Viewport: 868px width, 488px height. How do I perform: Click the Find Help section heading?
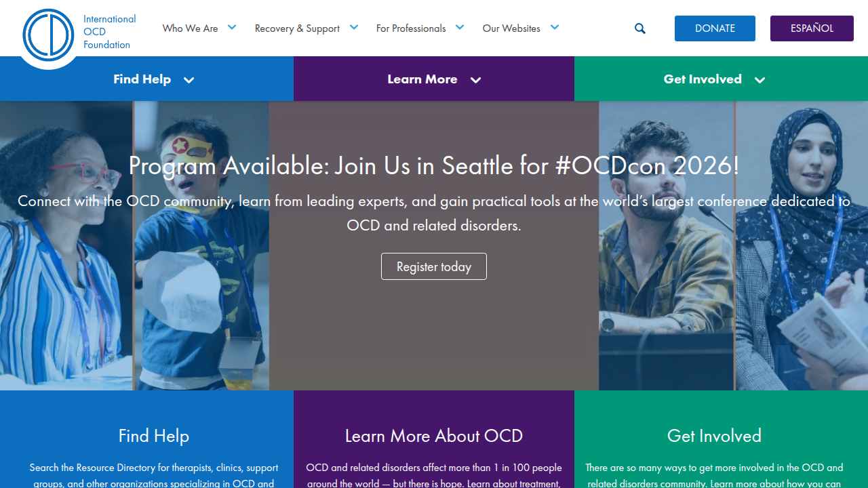pos(154,436)
